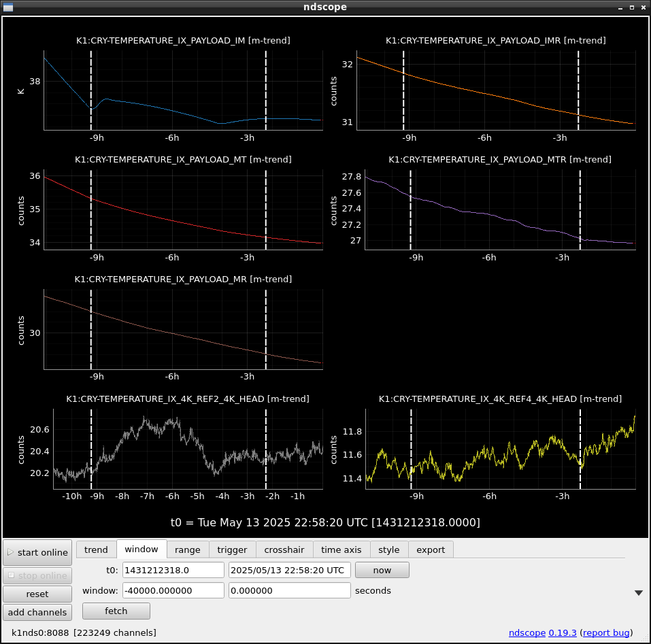Image resolution: width=651 pixels, height=644 pixels.
Task: Edit the t0 GPS time field
Action: 173,570
